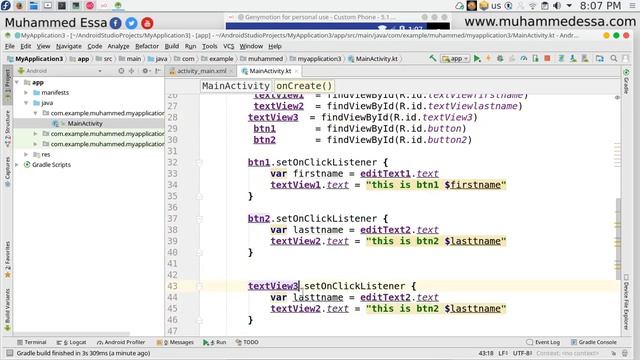Open the app run configuration dropdown
This screenshot has width=640, height=360.
coord(455,59)
